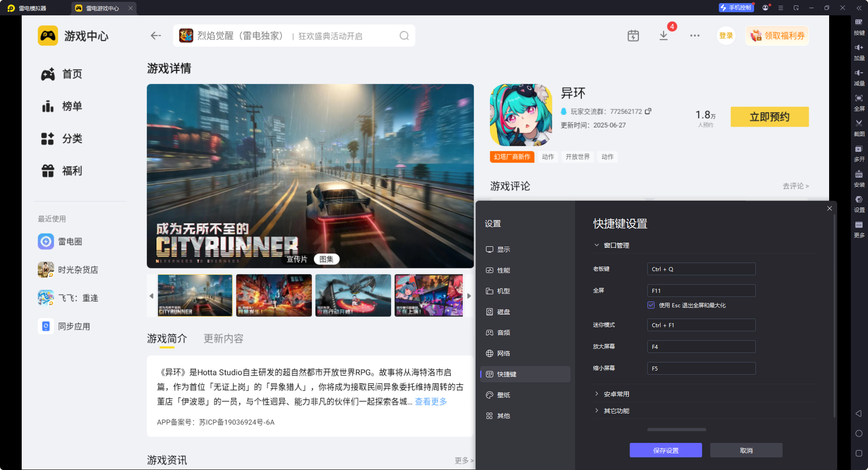
Task: Open the 壁纸 wallpaper settings category
Action: [x=504, y=395]
